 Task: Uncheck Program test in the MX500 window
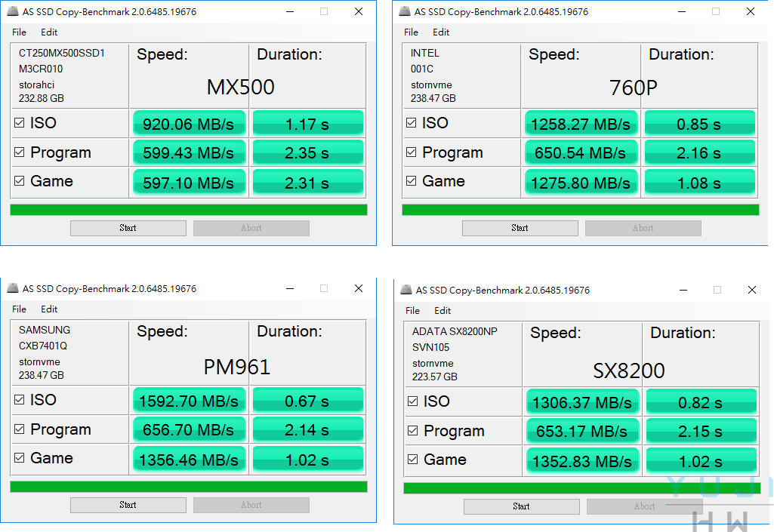click(x=19, y=152)
